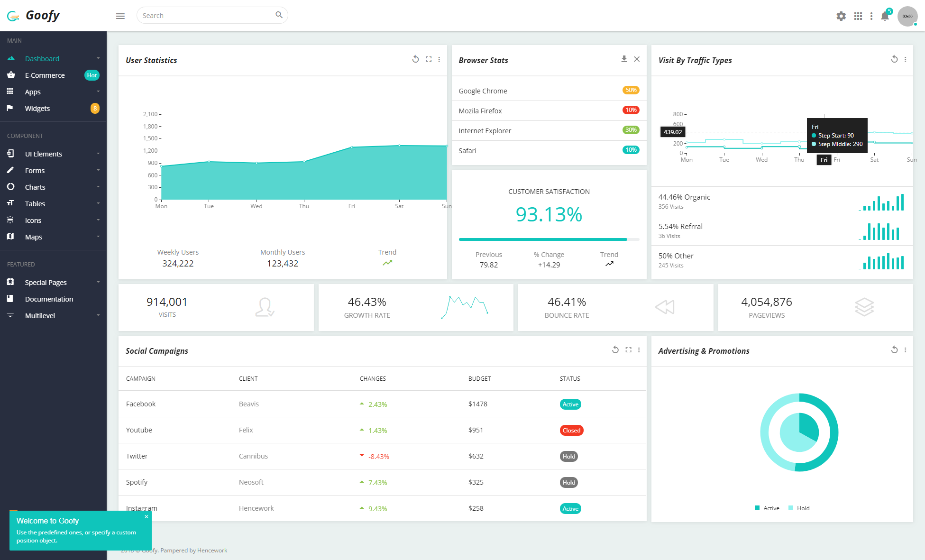Expand User Statistics to fullscreen
The image size is (925, 560).
coord(429,59)
